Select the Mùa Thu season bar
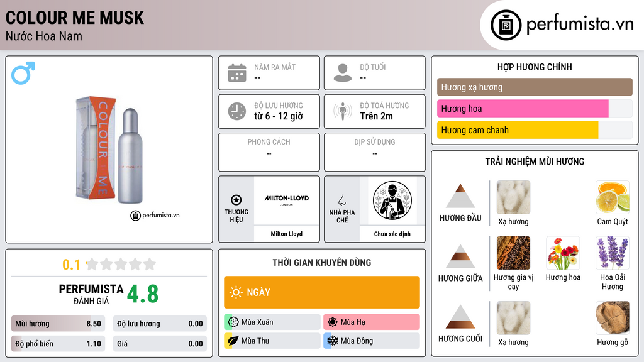 point(272,341)
